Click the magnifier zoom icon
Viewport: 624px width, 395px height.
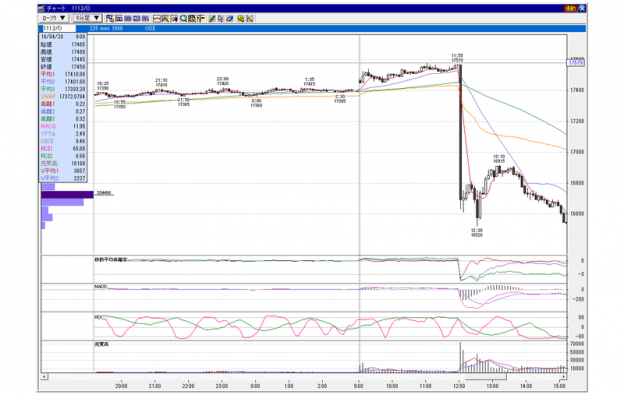click(x=183, y=18)
